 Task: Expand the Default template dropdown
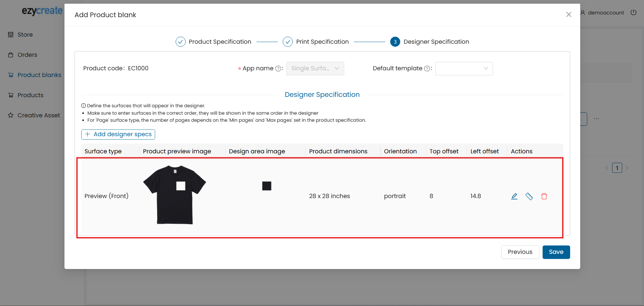[464, 69]
